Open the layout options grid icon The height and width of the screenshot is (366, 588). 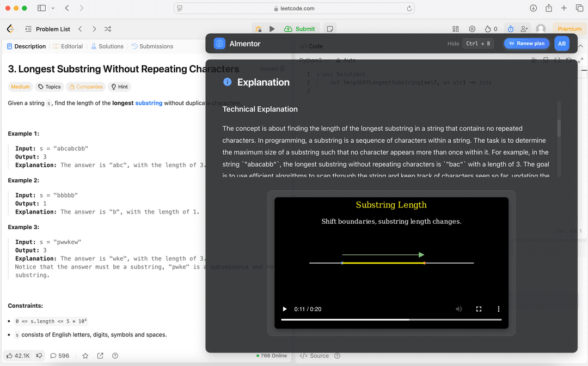(456, 28)
